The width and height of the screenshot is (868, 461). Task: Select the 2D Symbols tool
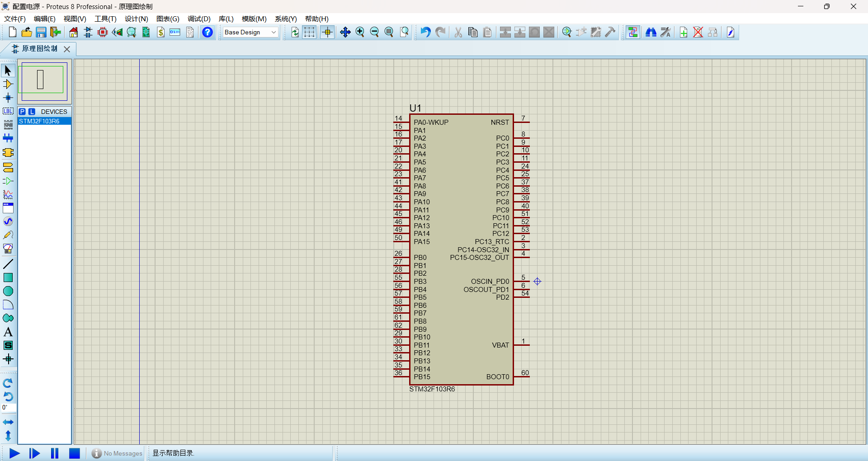point(8,345)
